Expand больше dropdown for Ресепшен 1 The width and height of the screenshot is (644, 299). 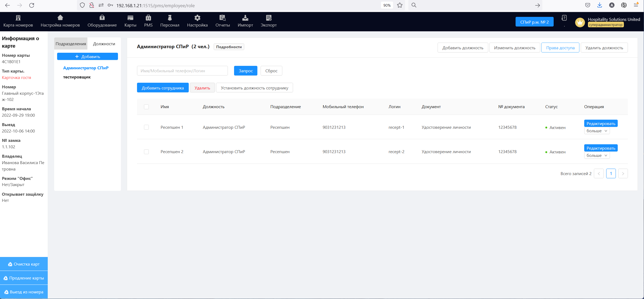(x=597, y=131)
